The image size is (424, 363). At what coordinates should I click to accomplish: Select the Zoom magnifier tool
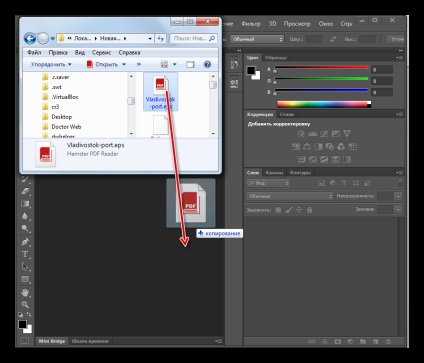(x=25, y=304)
